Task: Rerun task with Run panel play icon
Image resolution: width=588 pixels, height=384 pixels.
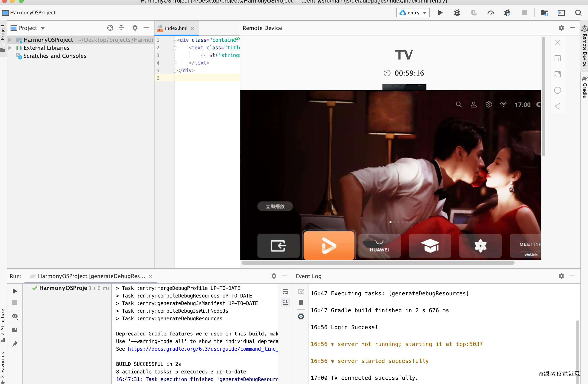Action: [15, 291]
